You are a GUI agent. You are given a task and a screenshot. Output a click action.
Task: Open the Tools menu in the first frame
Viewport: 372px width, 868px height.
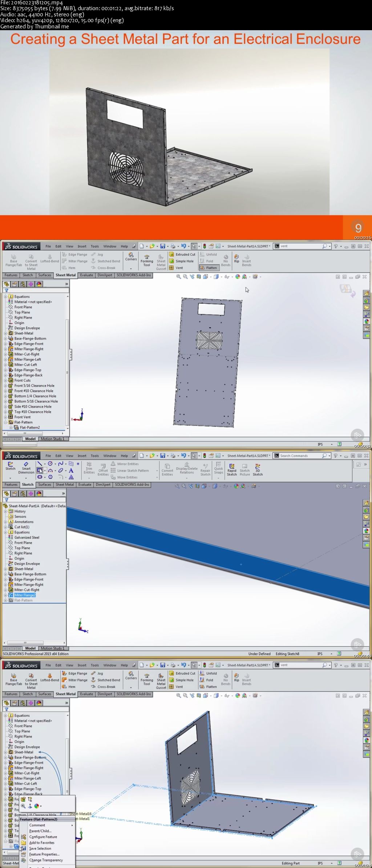(x=95, y=246)
